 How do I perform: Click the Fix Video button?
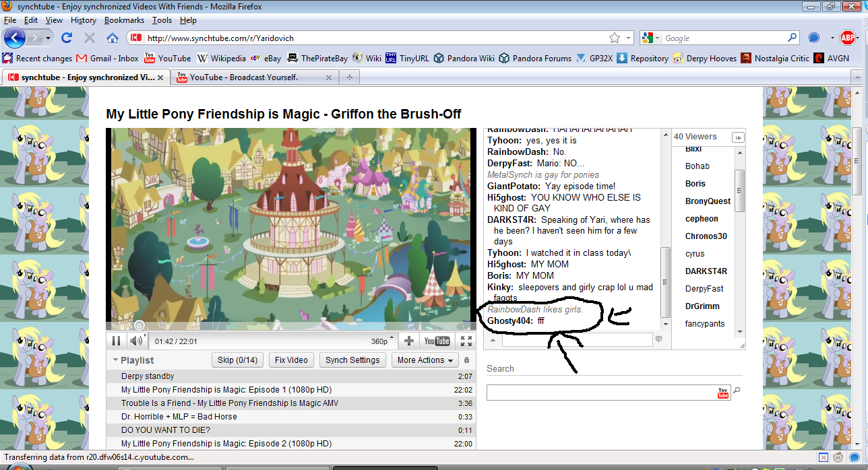click(x=291, y=360)
